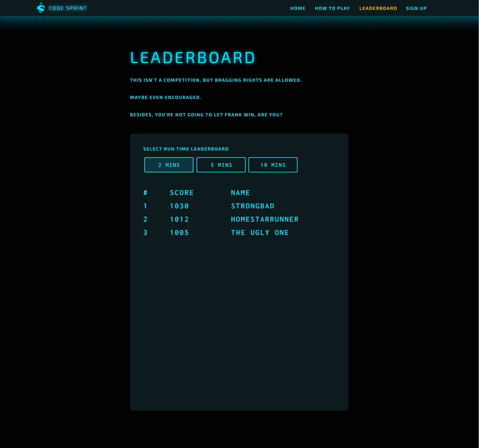Select the Leaderboard nav item

378,8
